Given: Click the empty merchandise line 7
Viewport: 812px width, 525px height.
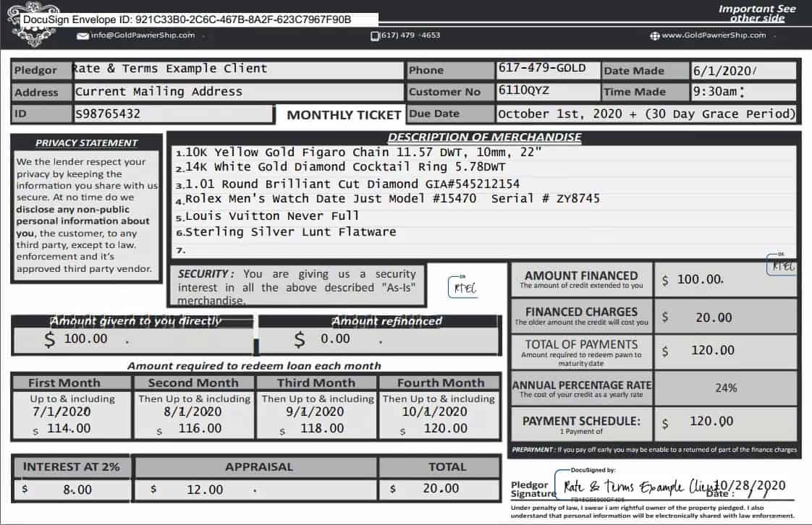Looking at the screenshot, I should [485, 250].
